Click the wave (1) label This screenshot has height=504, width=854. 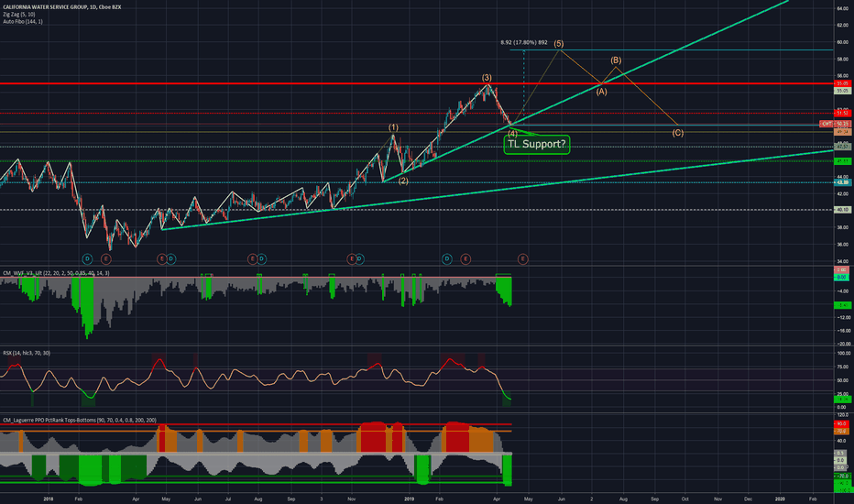[x=393, y=127]
